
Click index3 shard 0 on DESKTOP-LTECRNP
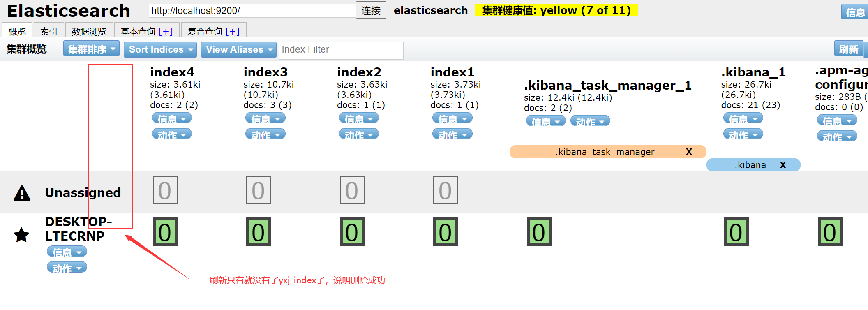tap(259, 231)
